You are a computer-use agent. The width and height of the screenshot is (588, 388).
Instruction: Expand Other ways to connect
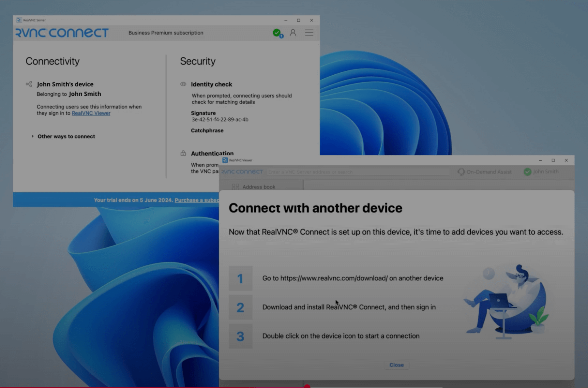tap(33, 136)
